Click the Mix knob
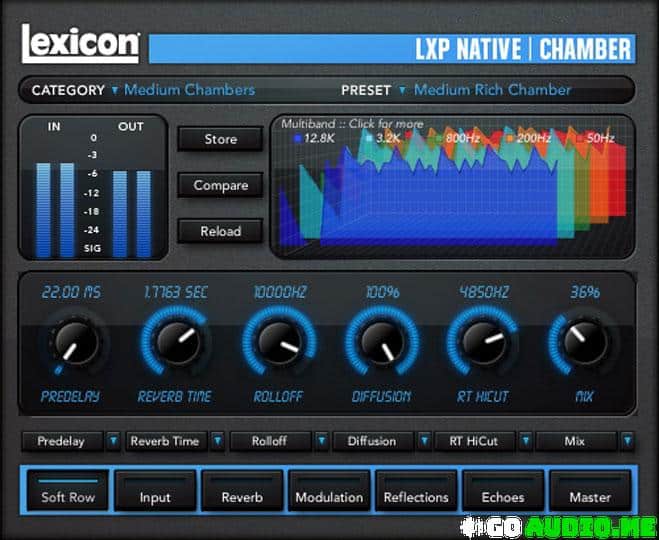 click(585, 341)
